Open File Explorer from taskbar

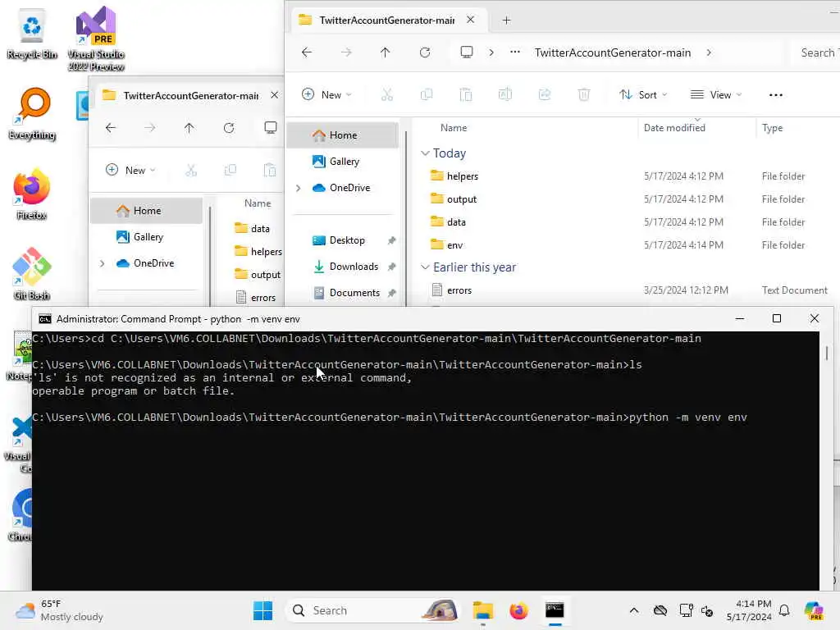(482, 610)
